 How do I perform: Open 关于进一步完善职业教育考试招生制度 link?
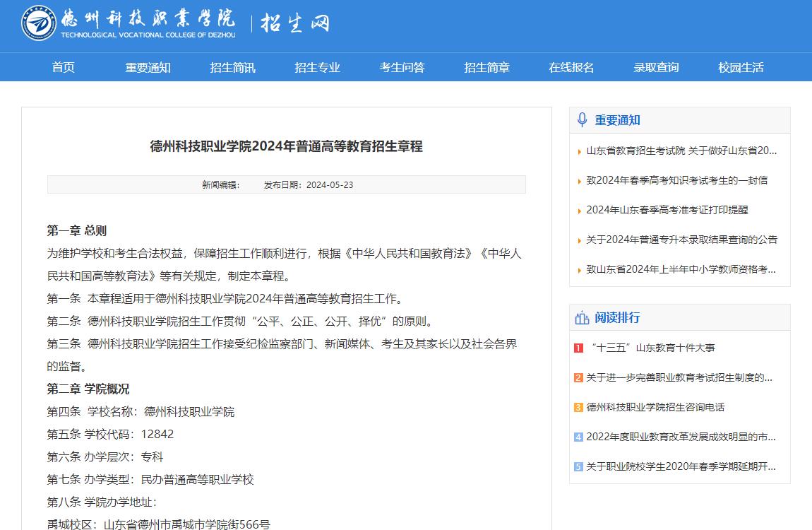(x=679, y=377)
